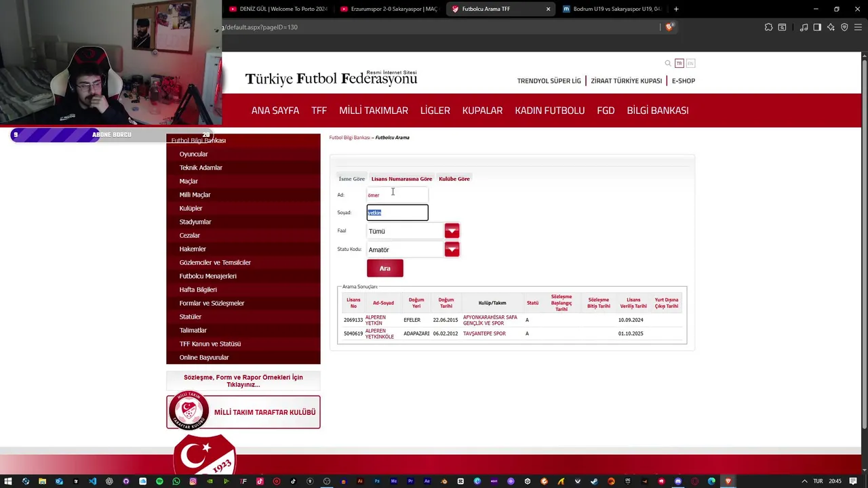This screenshot has width=868, height=488.
Task: Open Brave VPN shield icon
Action: [x=844, y=27]
